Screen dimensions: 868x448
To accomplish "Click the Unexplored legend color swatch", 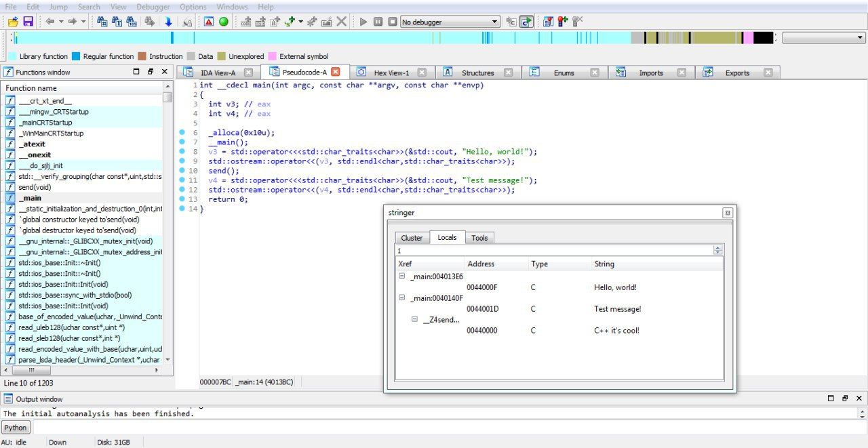I will coord(221,56).
